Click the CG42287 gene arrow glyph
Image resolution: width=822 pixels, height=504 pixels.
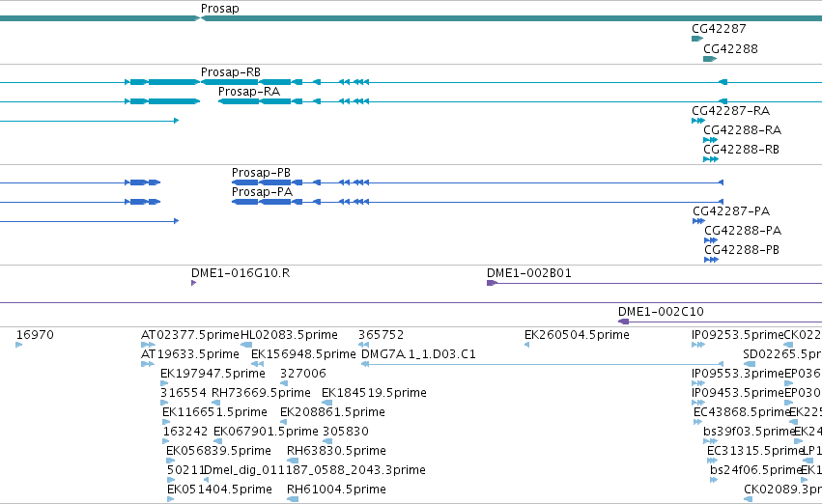click(x=697, y=39)
